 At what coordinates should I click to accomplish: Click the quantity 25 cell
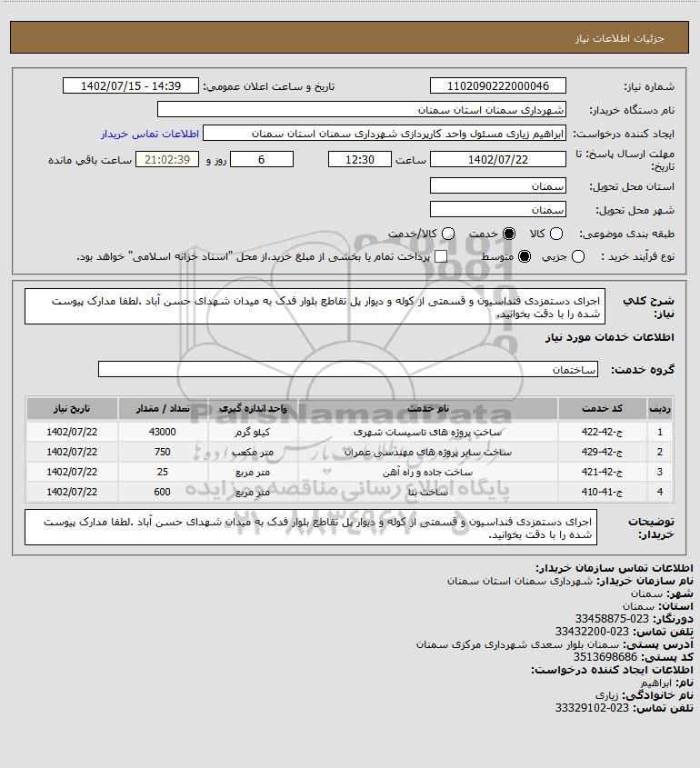tap(163, 473)
